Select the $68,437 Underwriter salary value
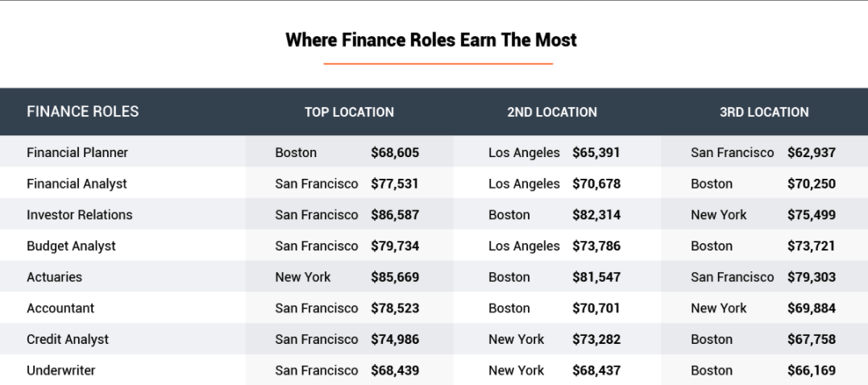 [596, 371]
